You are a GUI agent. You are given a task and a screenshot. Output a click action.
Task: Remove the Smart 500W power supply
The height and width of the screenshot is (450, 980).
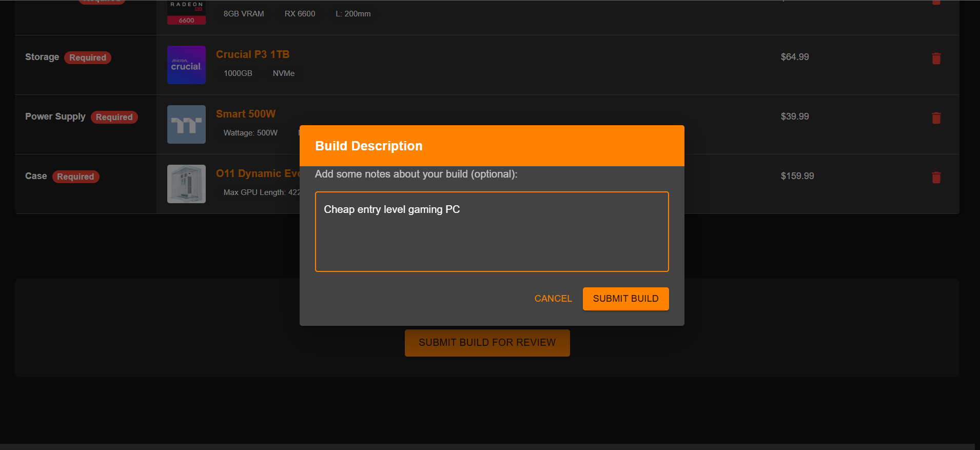tap(936, 118)
